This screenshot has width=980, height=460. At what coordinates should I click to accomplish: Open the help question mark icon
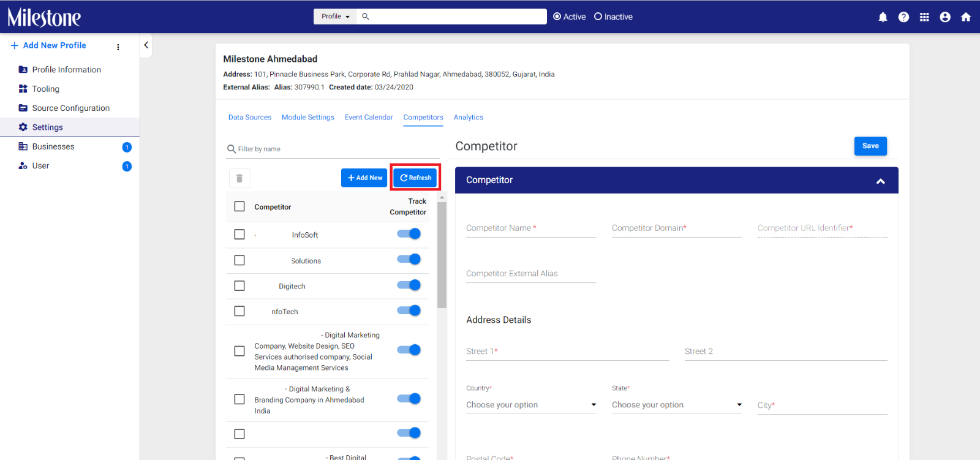[903, 17]
